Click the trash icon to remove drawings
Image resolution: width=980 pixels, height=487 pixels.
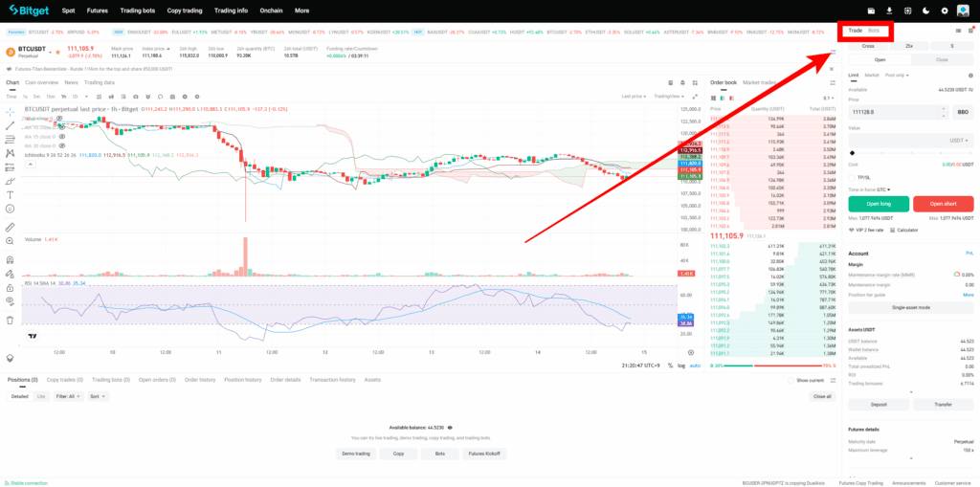[10, 320]
